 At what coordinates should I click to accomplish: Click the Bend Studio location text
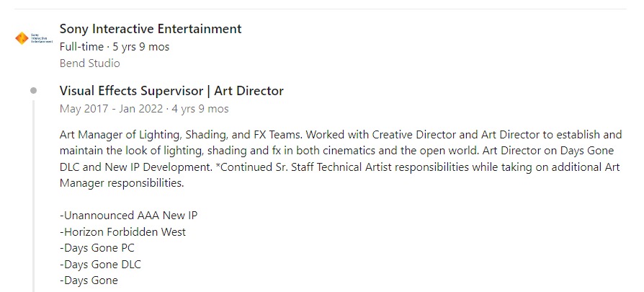[89, 63]
